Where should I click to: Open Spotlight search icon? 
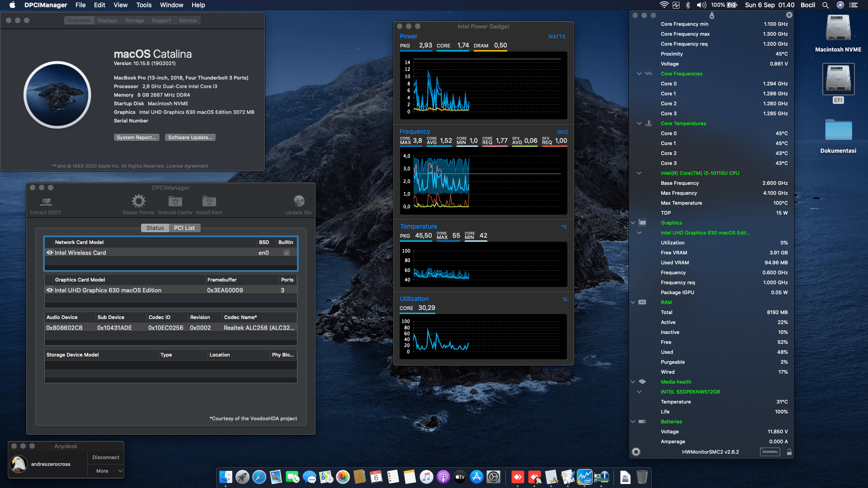826,5
